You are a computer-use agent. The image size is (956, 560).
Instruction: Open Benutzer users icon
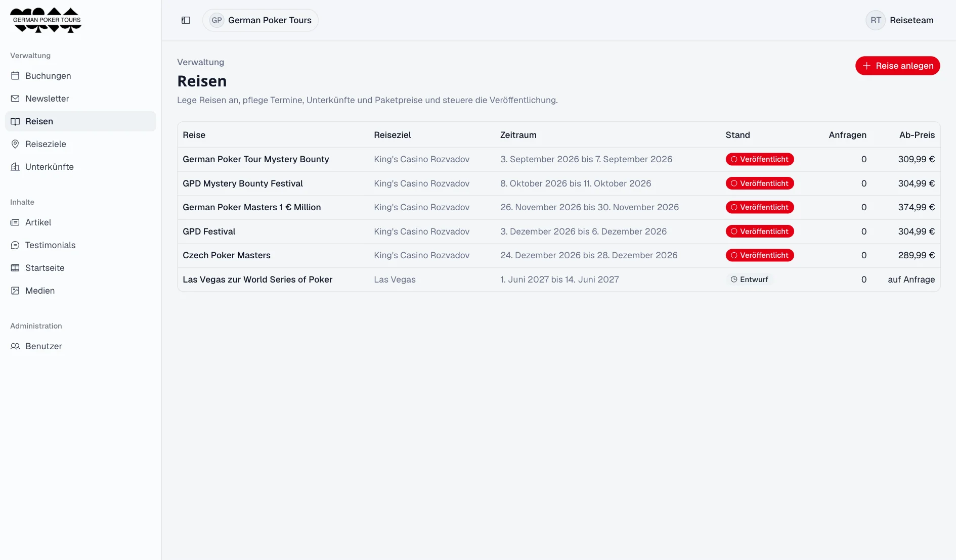15,346
